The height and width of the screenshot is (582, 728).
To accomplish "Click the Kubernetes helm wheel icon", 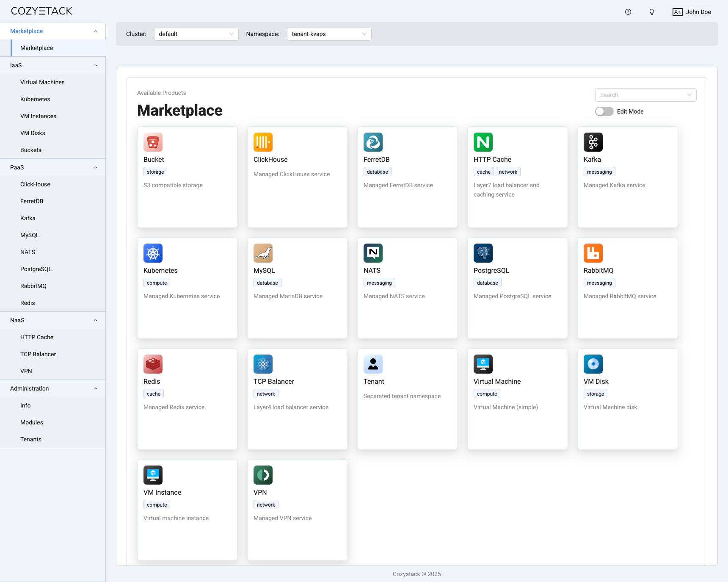I will 153,253.
